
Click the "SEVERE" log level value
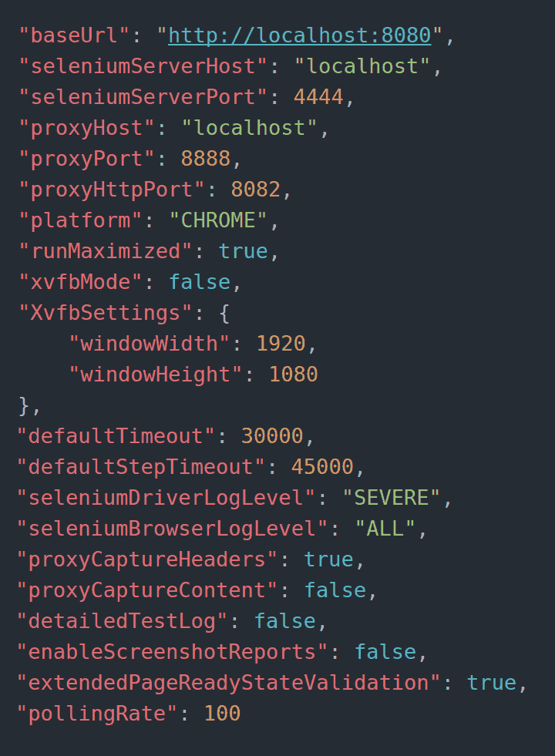tap(391, 498)
